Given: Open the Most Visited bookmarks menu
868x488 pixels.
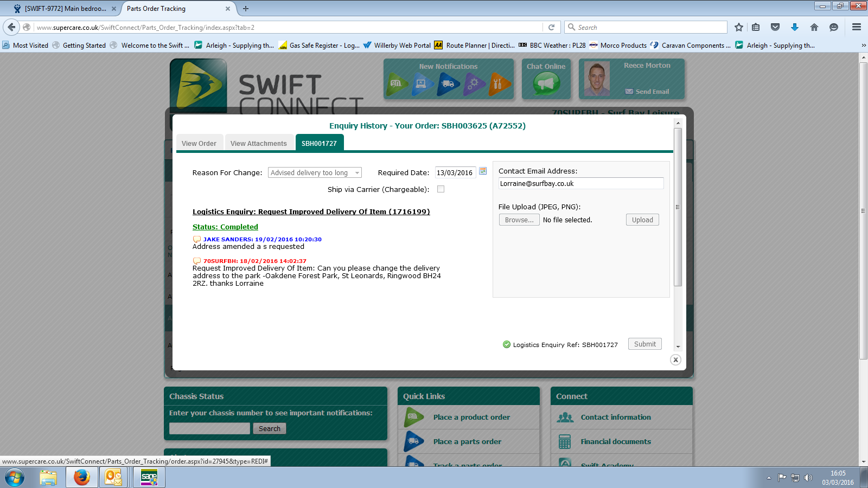Looking at the screenshot, I should pyautogui.click(x=25, y=46).
